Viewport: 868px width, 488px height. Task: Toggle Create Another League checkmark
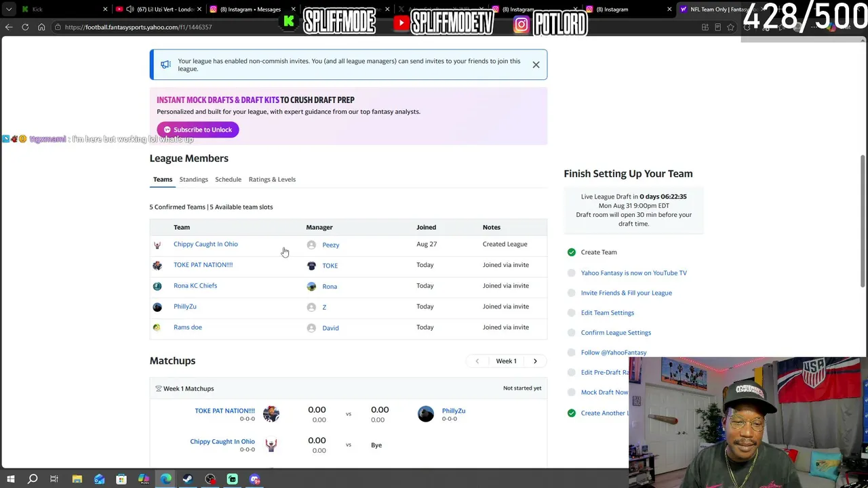572,413
